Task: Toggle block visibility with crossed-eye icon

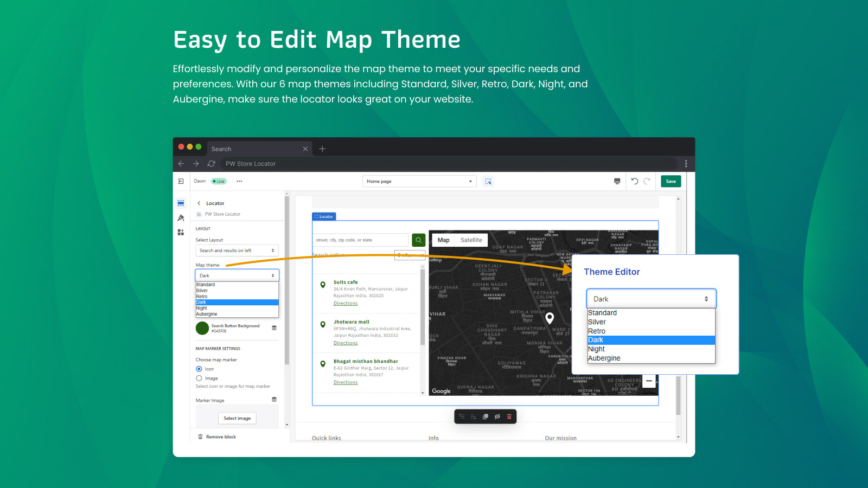Action: pyautogui.click(x=497, y=416)
